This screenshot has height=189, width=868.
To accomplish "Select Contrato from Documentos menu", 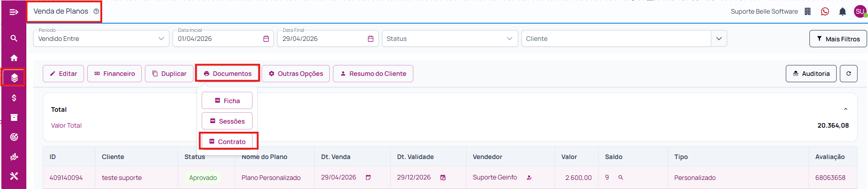I will pyautogui.click(x=227, y=141).
